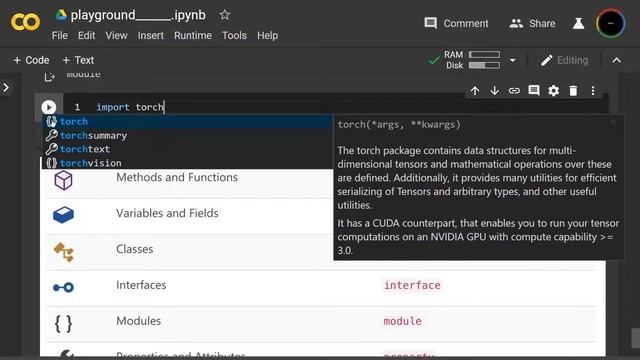Click the Interfaces connector icon
This screenshot has width=640, height=360.
pos(63,287)
